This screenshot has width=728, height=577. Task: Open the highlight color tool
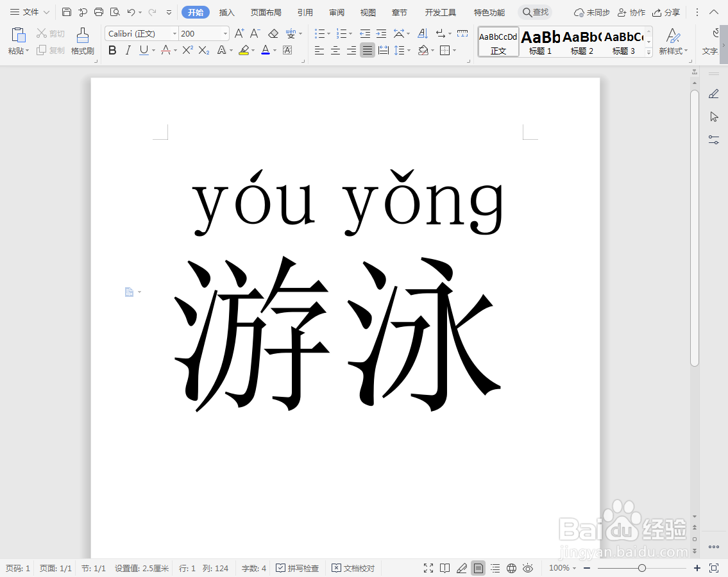(x=244, y=50)
